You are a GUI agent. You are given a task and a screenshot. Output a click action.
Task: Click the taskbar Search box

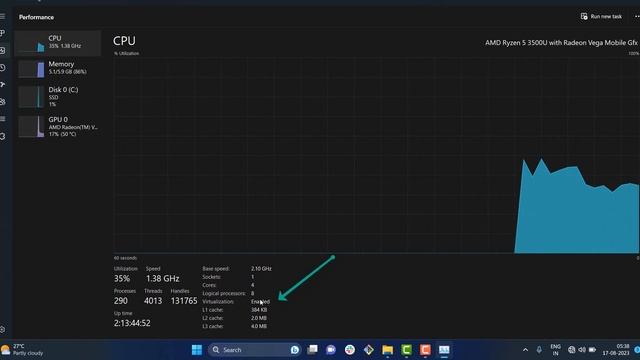pos(254,350)
